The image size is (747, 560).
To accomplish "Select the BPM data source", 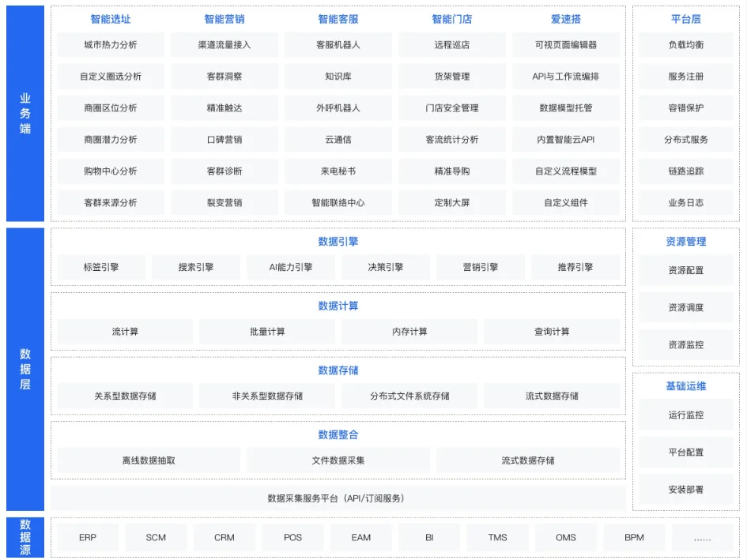I will click(634, 537).
